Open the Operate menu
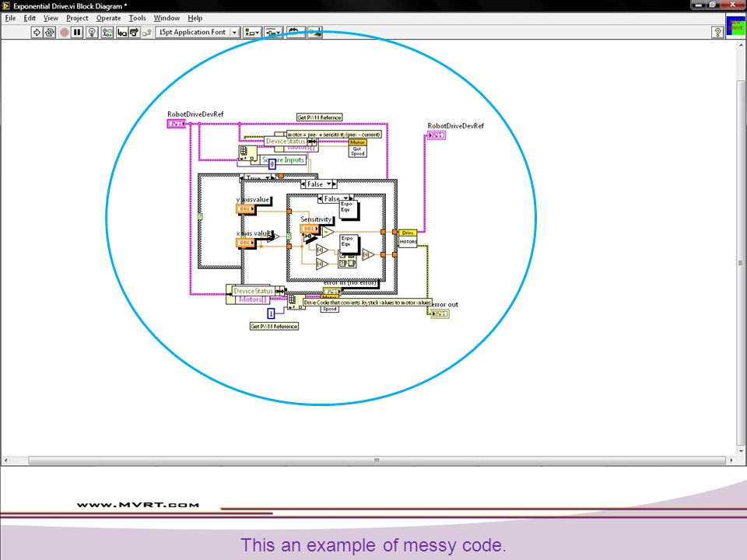Viewport: 747px width, 560px height. point(109,18)
